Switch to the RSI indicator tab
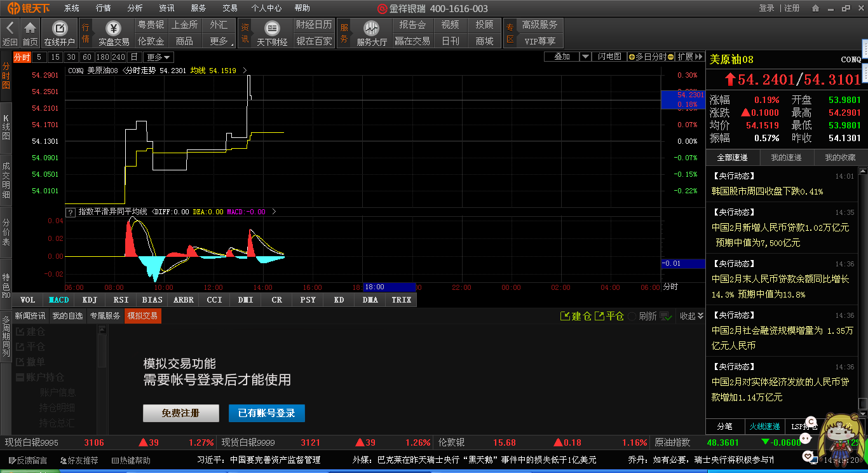868x473 pixels. [x=121, y=300]
